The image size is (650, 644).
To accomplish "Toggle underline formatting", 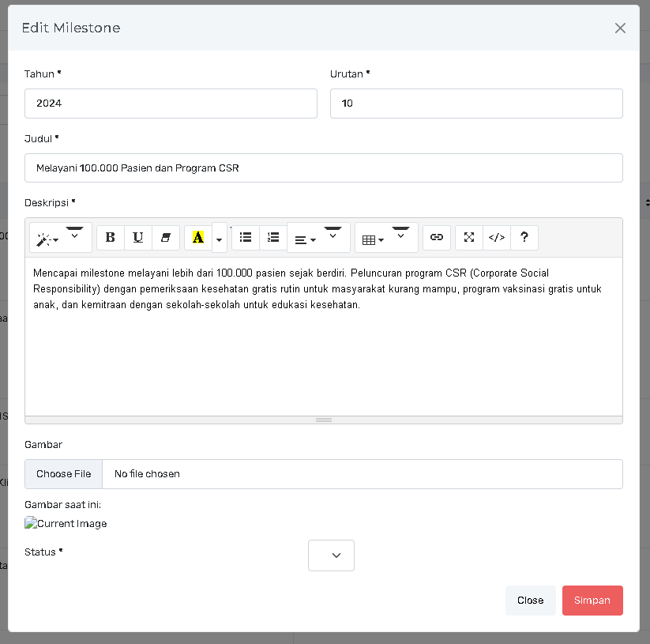I will coord(138,238).
